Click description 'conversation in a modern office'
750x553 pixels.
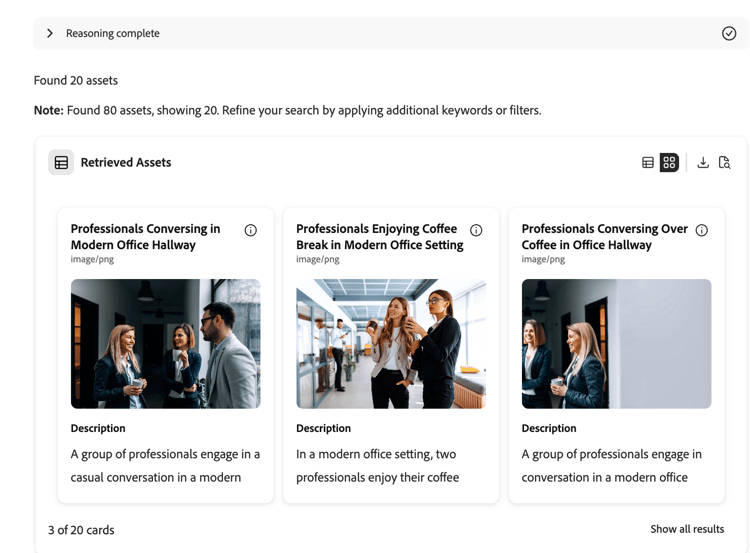[x=605, y=477]
